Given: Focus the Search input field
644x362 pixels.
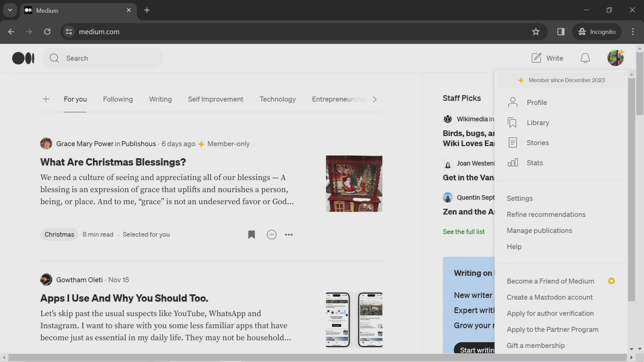Looking at the screenshot, I should pos(103,58).
